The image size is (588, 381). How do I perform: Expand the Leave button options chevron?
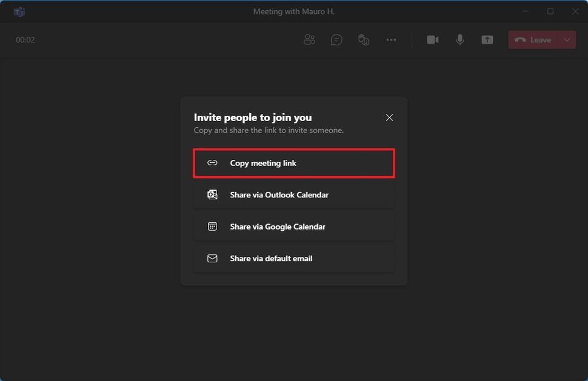(x=565, y=39)
